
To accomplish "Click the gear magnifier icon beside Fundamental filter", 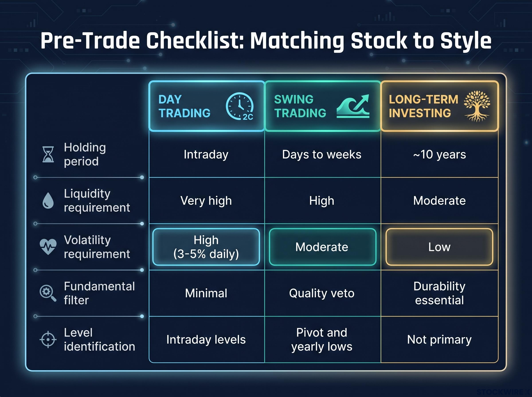I will click(x=48, y=293).
